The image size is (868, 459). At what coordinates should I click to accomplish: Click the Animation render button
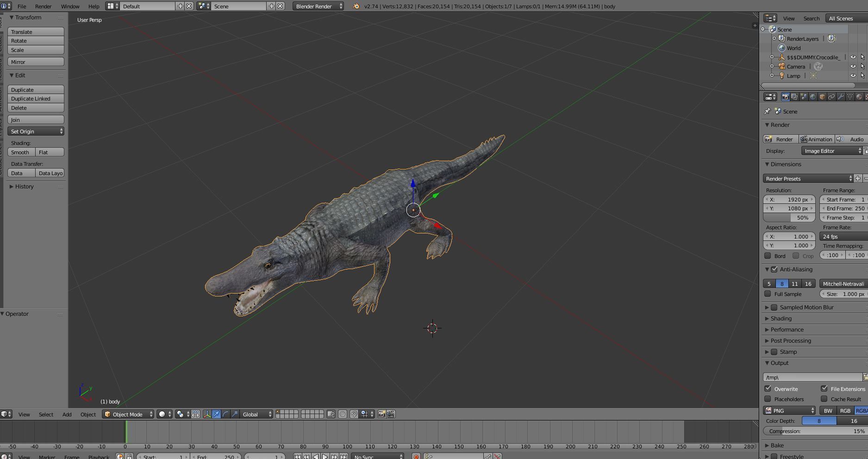pos(817,139)
